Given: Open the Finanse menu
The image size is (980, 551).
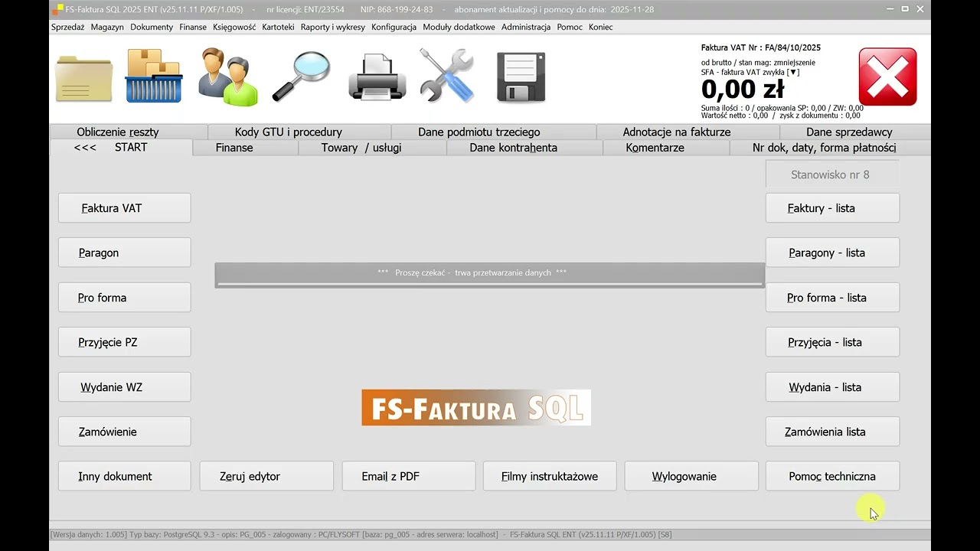Looking at the screenshot, I should coord(193,27).
